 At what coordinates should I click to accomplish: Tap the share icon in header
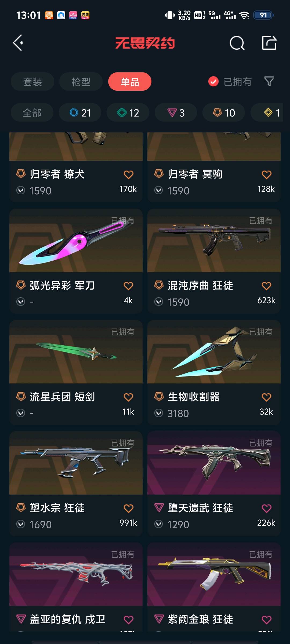pos(269,43)
